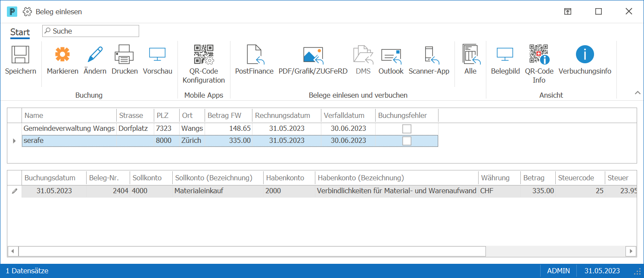Select the Ändern pencil icon
The height and width of the screenshot is (278, 644).
pos(95,55)
